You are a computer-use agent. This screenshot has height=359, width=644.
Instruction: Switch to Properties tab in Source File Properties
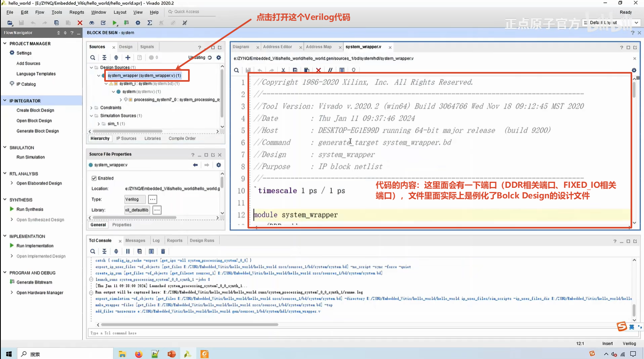122,225
